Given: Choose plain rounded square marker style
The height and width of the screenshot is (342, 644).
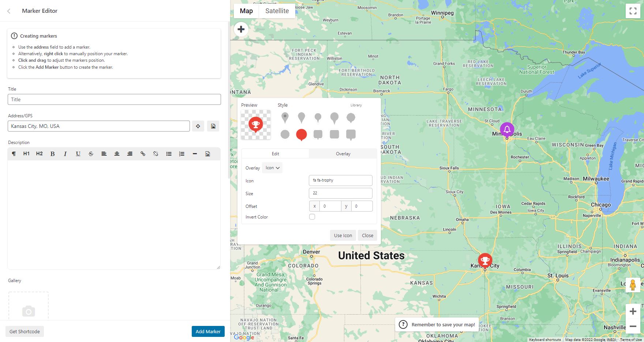Looking at the screenshot, I should [334, 134].
